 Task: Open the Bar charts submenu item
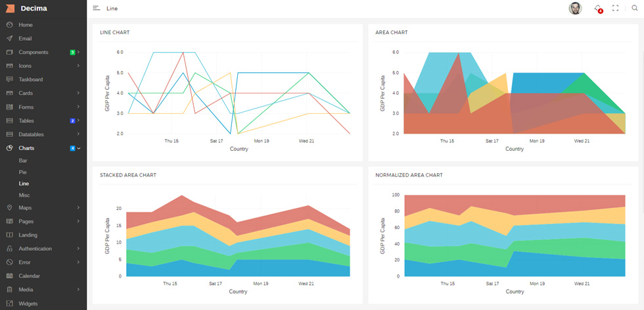click(x=23, y=161)
